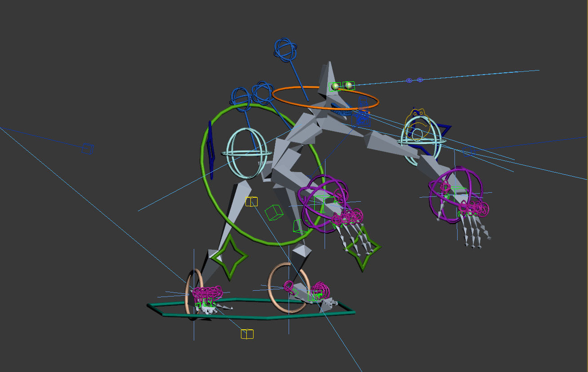The height and width of the screenshot is (372, 588).
Task: Select the topmost blue atom-shaped control
Action: 285,50
